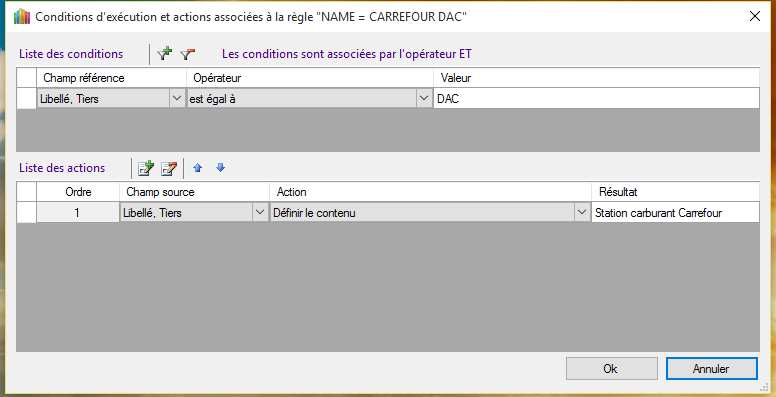Click the Valeur field containing DAC
This screenshot has width=776, height=397.
(x=596, y=99)
